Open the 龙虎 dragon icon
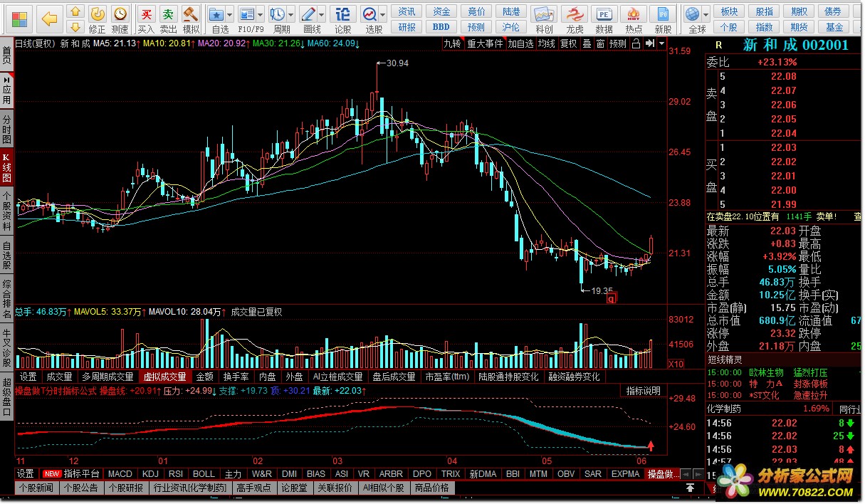Viewport: 865px width, 504px height. [575, 19]
